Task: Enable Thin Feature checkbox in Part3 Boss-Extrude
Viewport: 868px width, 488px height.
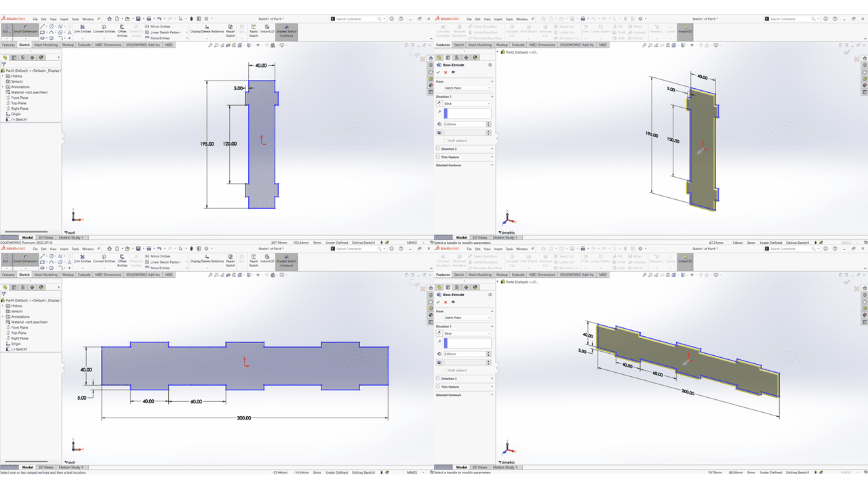Action: tap(438, 157)
